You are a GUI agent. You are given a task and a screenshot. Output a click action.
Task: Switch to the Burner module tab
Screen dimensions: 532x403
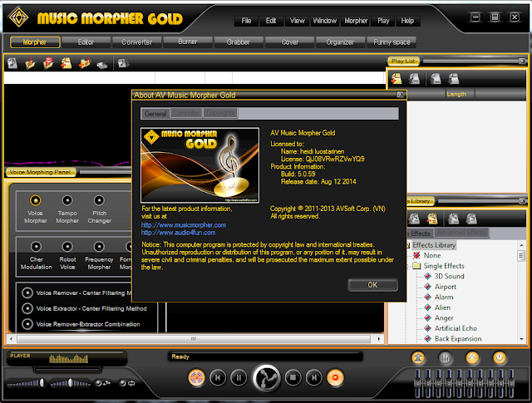188,42
